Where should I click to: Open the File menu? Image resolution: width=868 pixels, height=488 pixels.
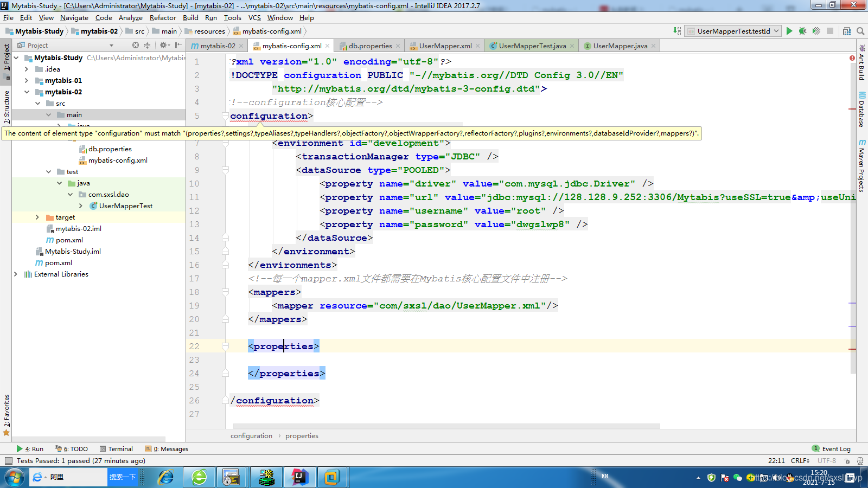click(x=8, y=17)
